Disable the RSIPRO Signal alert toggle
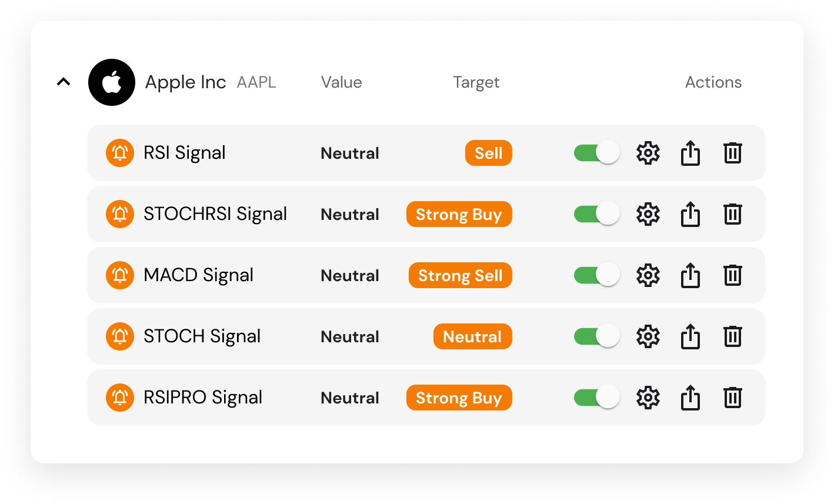 click(596, 397)
